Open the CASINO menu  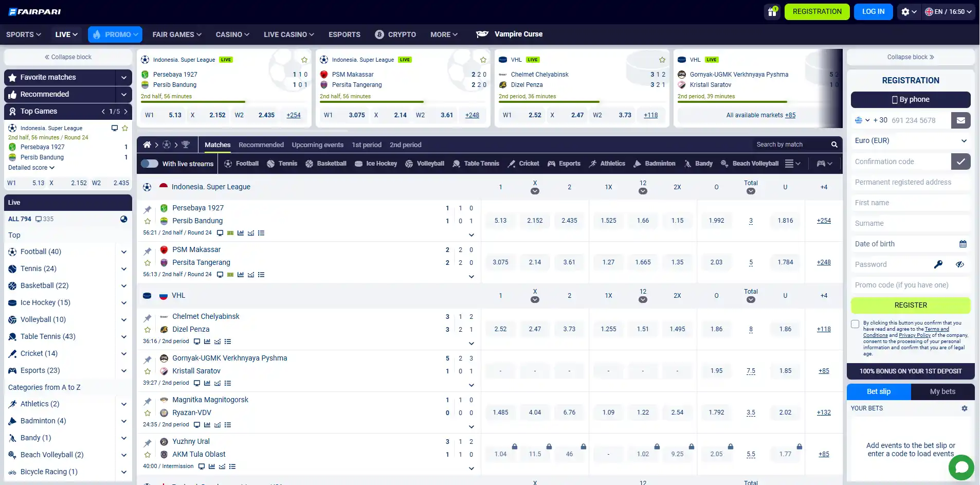(232, 34)
